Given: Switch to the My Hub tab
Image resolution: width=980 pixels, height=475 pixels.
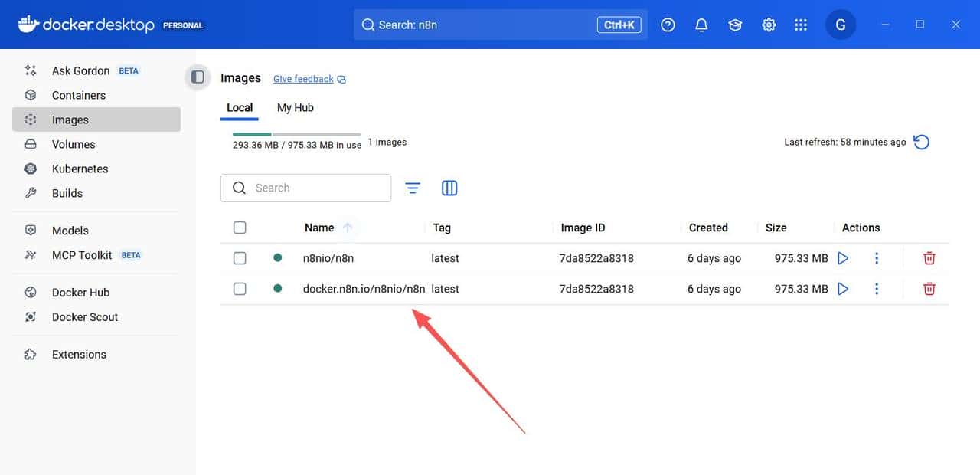Looking at the screenshot, I should coord(295,108).
